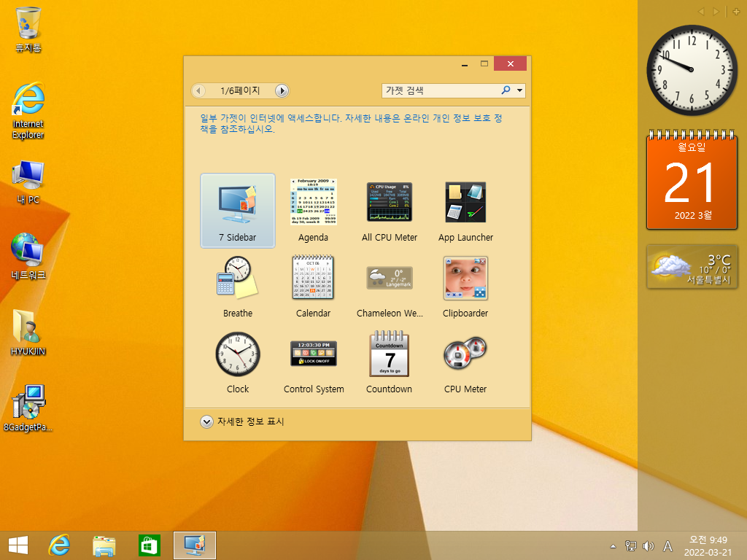The height and width of the screenshot is (560, 747).
Task: Open the network tray icon
Action: (x=631, y=546)
